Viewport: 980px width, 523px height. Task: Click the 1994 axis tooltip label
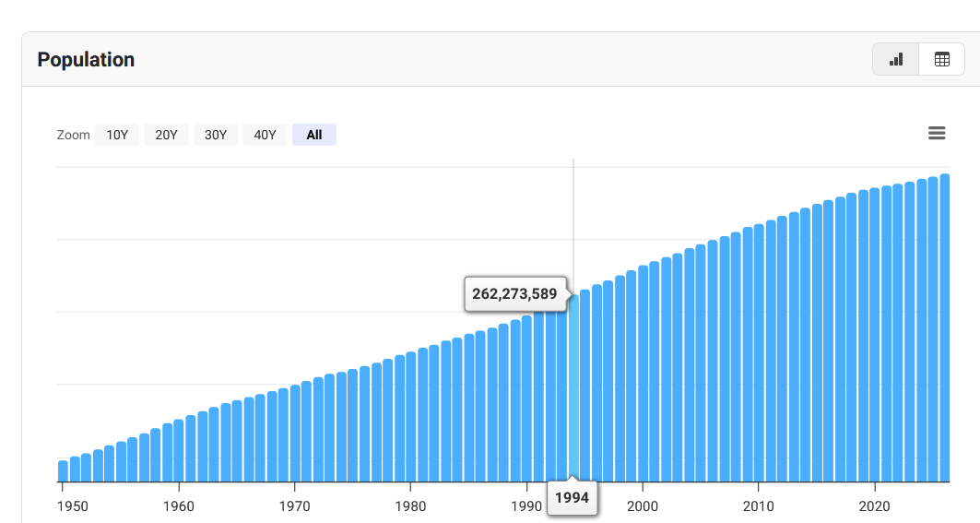click(572, 498)
